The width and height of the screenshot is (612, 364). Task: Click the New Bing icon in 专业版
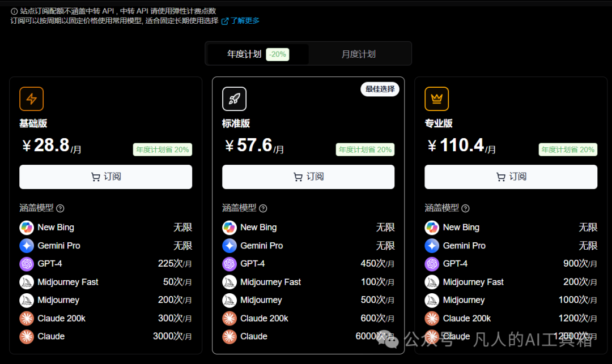point(432,227)
